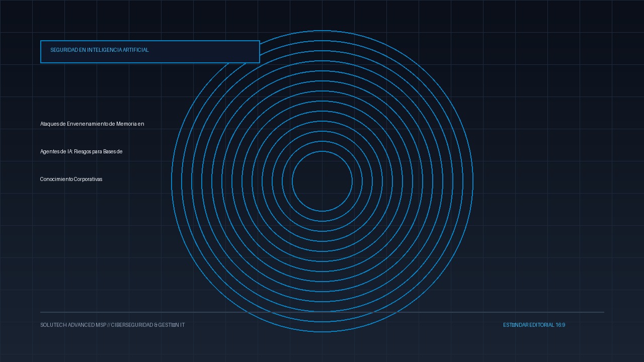Click the center of the innermost circle
This screenshot has width=644, height=362.
pyautogui.click(x=322, y=181)
